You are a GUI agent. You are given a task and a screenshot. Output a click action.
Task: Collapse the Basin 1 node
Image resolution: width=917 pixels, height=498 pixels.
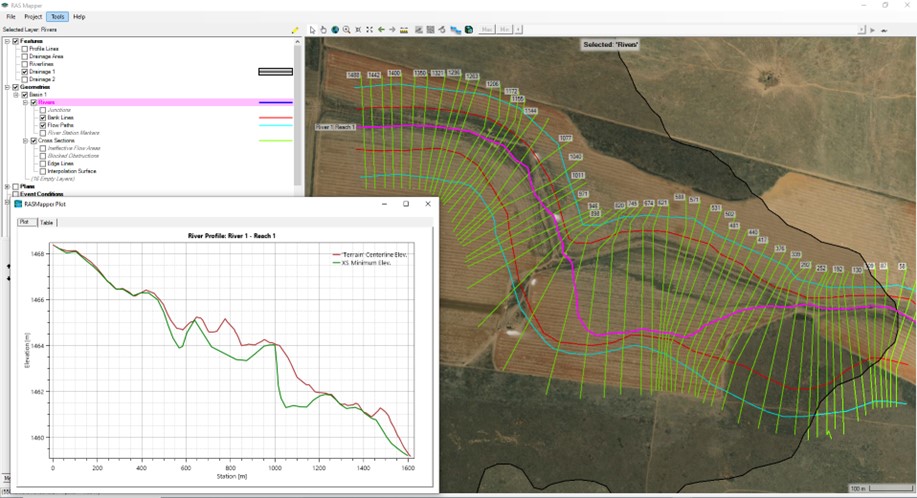[16, 95]
